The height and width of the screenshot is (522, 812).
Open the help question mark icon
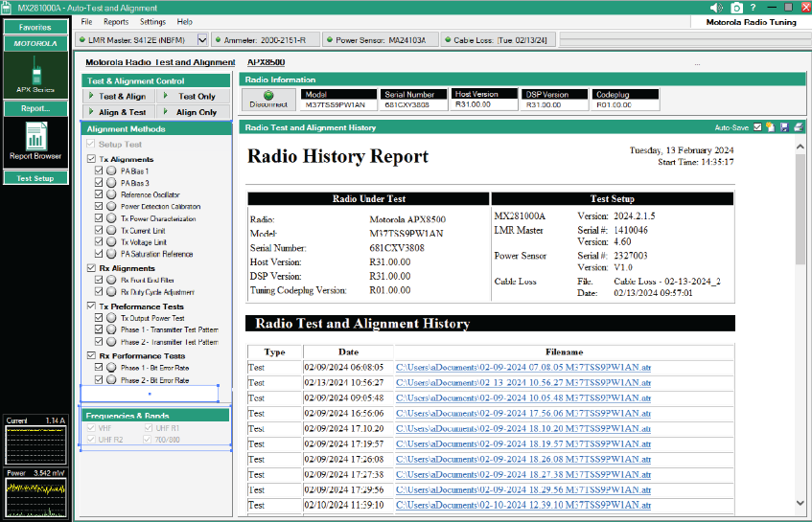tap(753, 8)
